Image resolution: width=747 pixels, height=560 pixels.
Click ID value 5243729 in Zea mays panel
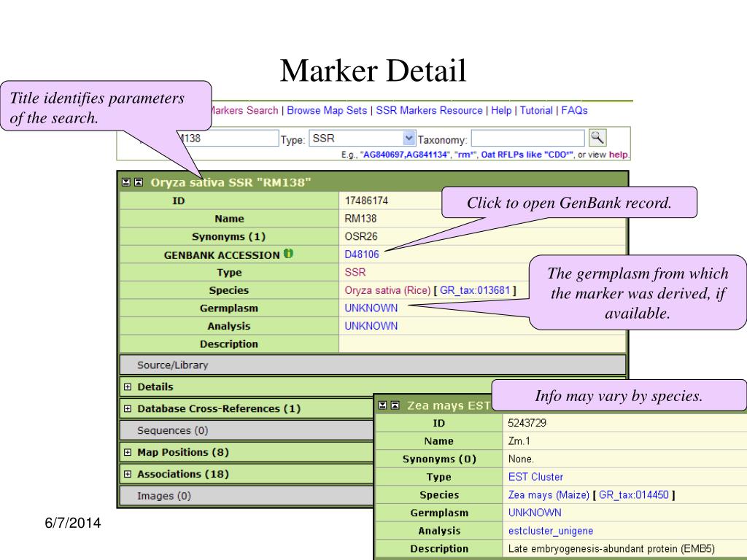pyautogui.click(x=527, y=424)
